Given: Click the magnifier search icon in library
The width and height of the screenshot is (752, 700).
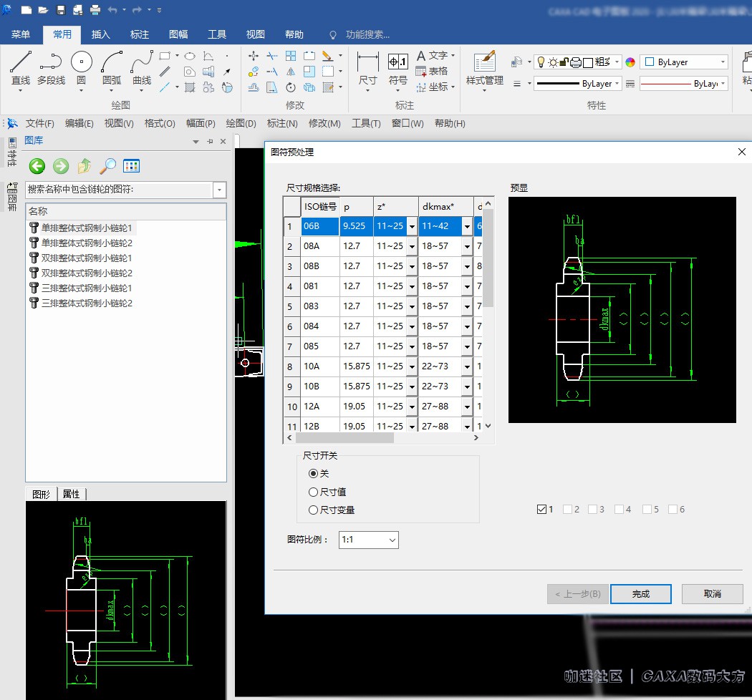Looking at the screenshot, I should click(107, 166).
